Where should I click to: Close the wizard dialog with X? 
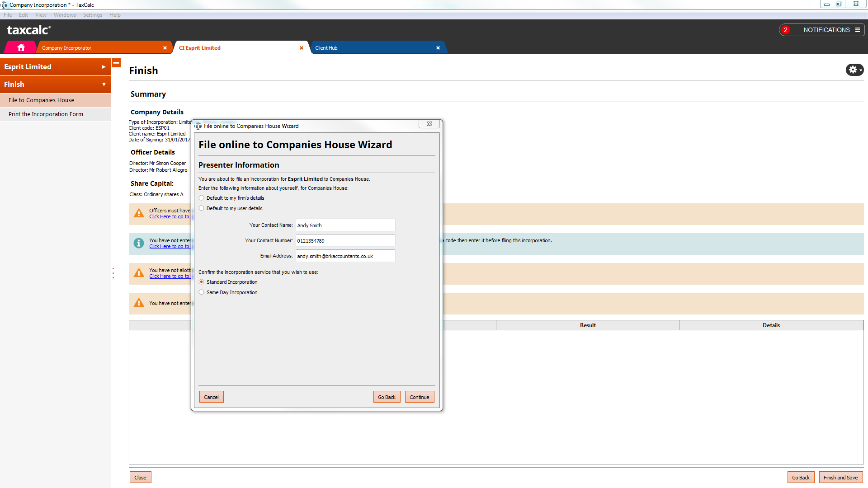click(429, 124)
